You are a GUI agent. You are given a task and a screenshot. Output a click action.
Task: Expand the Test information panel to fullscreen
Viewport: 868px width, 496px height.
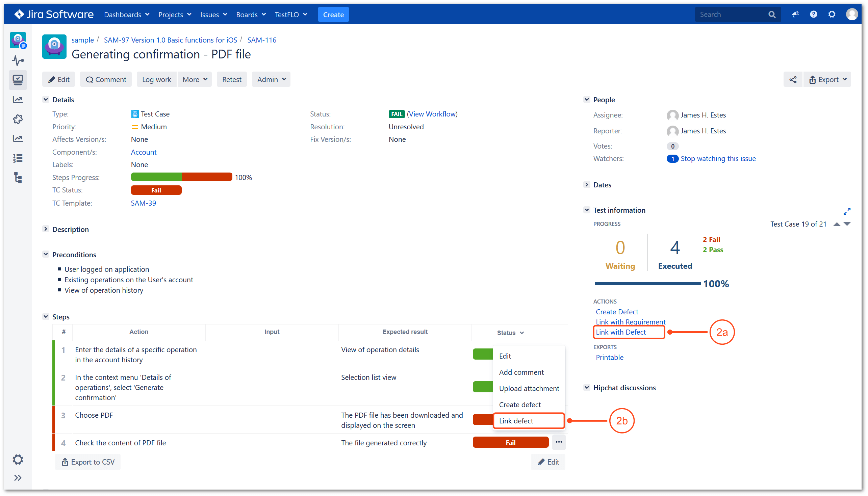coord(847,211)
